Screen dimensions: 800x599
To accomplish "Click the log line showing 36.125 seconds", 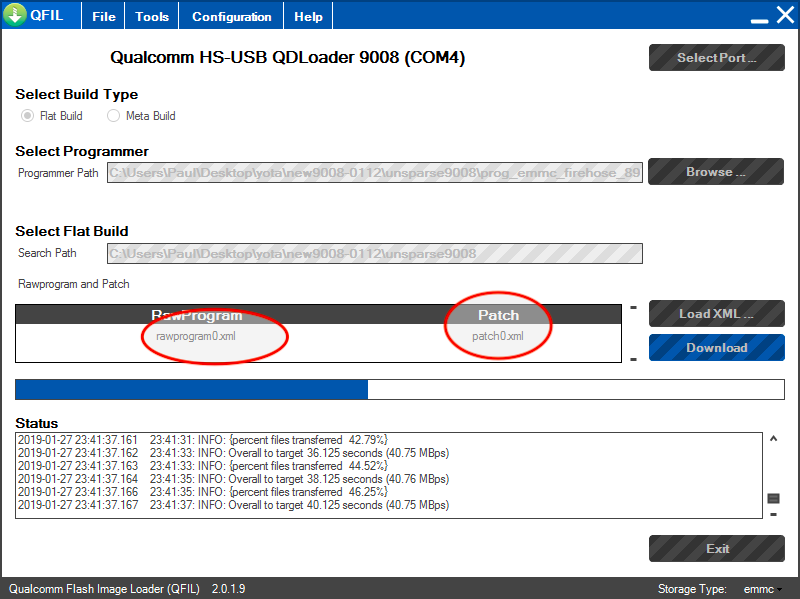I will click(233, 453).
